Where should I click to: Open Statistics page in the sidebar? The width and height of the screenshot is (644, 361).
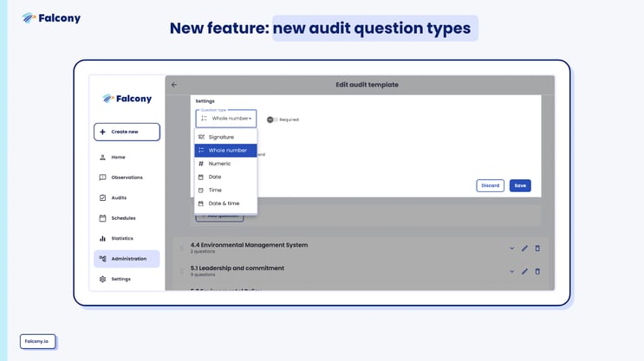[x=122, y=239]
